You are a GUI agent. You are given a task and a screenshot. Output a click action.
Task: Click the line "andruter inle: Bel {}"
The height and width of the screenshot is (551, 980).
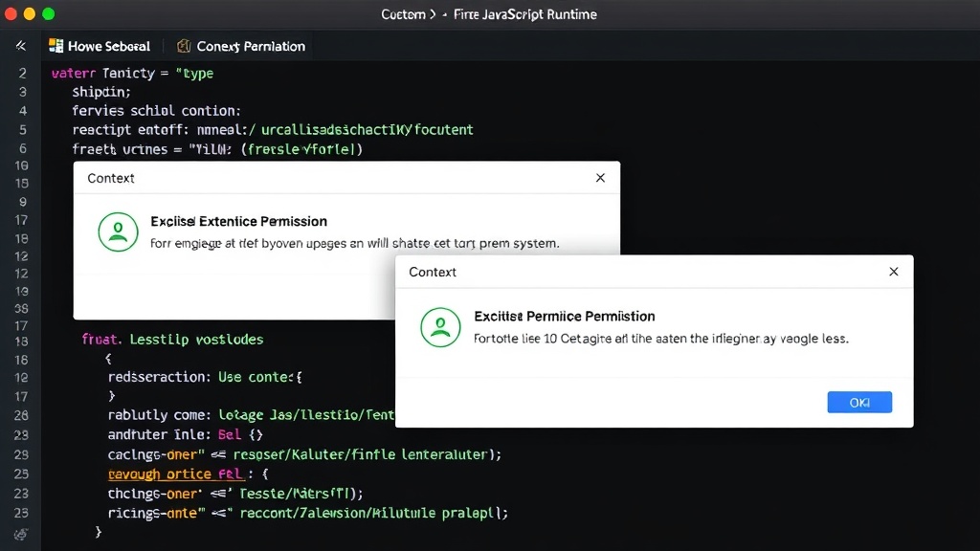point(186,435)
